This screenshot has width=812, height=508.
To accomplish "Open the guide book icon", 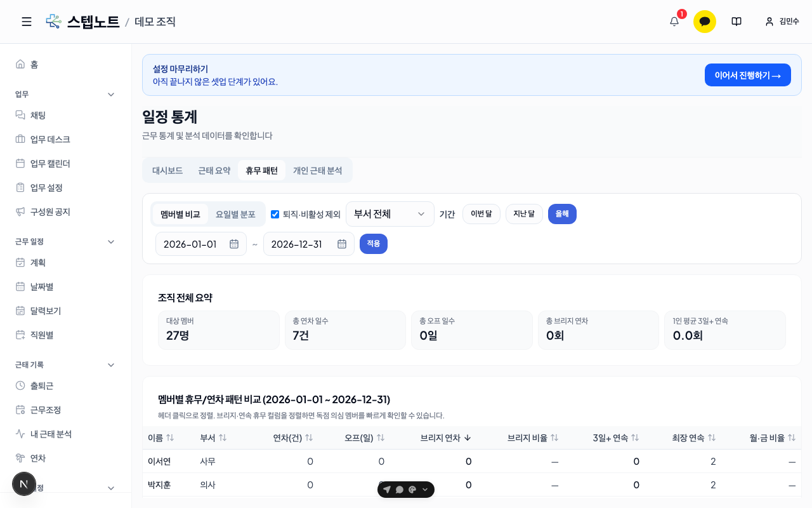I will click(x=737, y=22).
